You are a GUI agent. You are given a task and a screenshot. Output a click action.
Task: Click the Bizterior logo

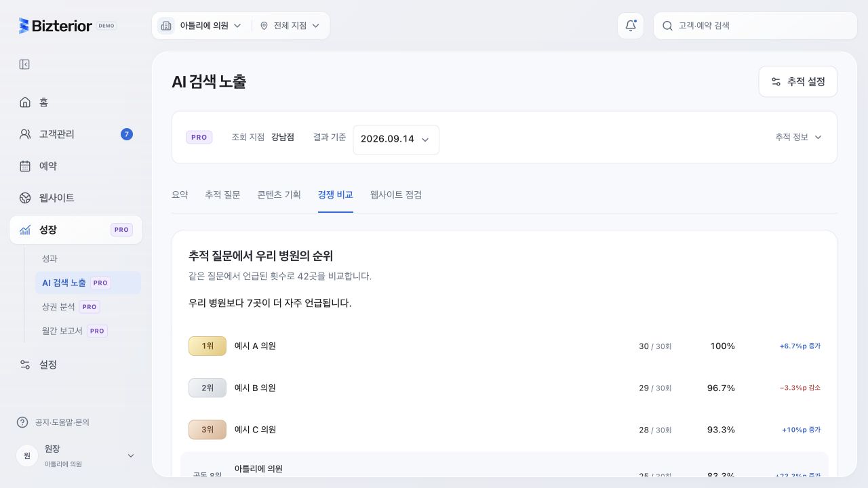click(56, 26)
